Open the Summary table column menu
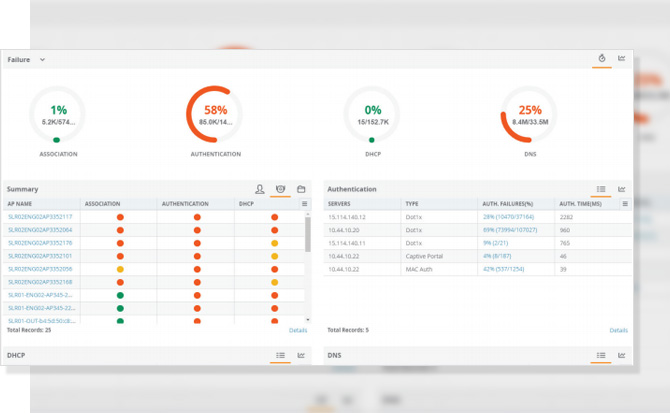The height and width of the screenshot is (413, 670). click(x=305, y=203)
